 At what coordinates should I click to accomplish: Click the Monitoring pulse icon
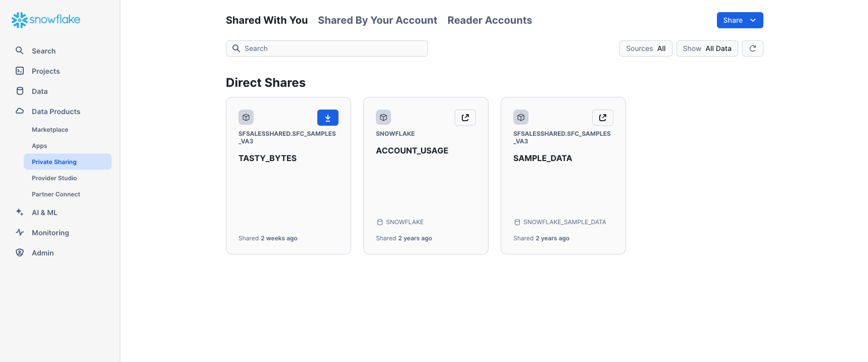(20, 232)
